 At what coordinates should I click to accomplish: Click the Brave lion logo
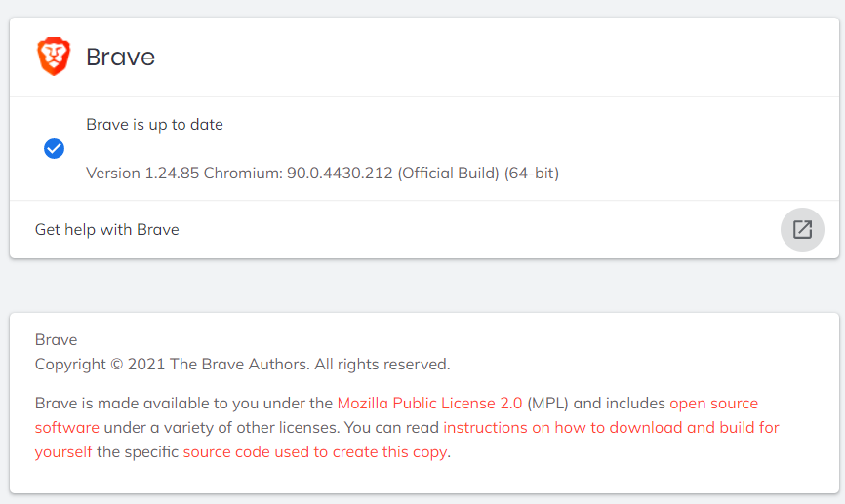[54, 57]
